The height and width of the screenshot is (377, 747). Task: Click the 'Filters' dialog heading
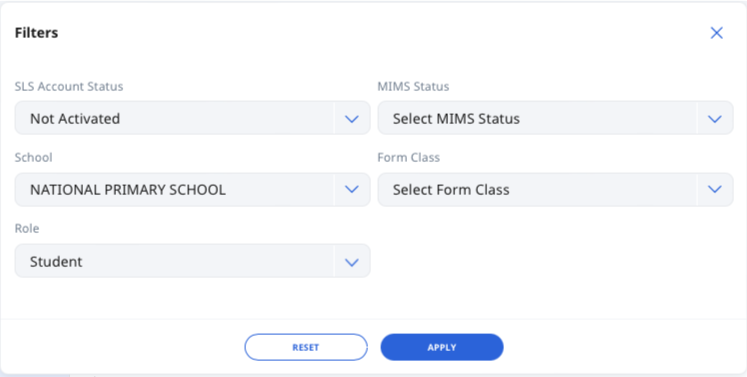tap(36, 33)
